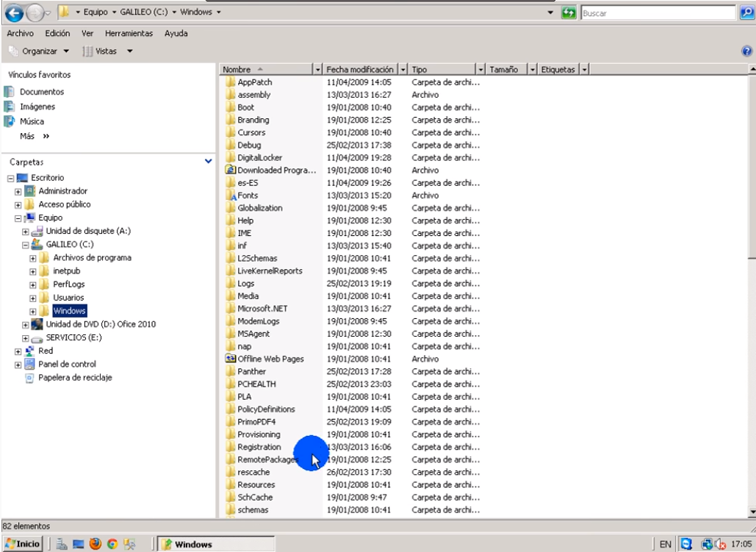
Task: Open the Nombre column dropdown arrow
Action: 317,70
